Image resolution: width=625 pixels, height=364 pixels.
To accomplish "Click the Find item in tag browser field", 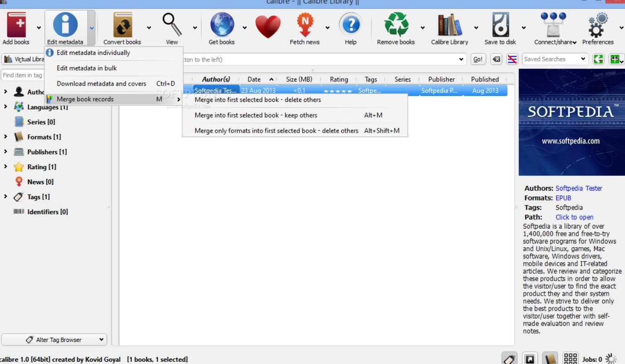I will [x=23, y=75].
